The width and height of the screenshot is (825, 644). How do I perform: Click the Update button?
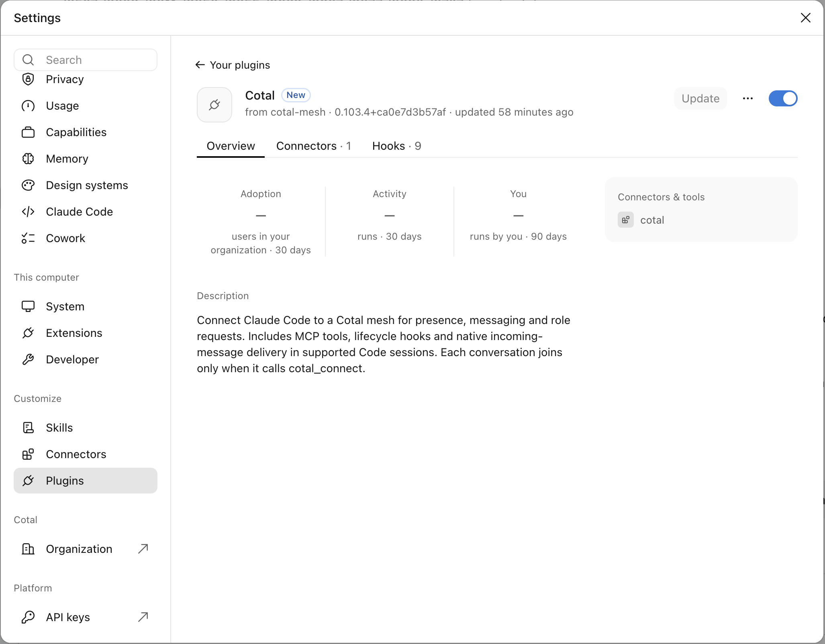coord(700,98)
